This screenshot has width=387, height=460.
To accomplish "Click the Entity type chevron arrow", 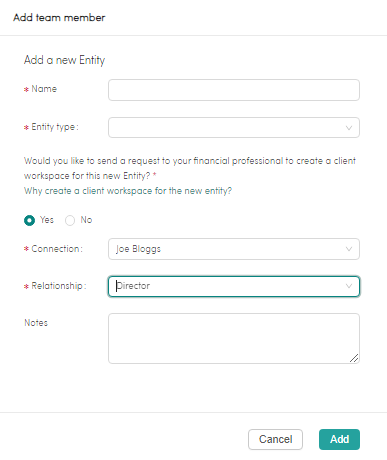I will point(349,128).
